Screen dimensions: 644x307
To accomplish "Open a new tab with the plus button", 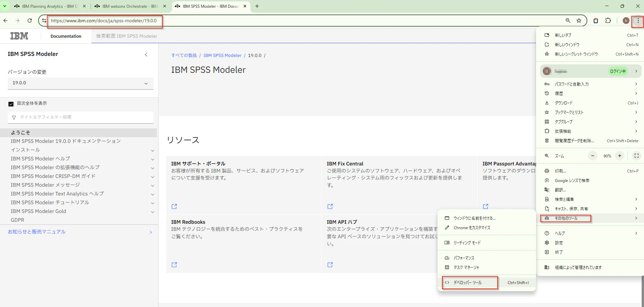I will (x=257, y=6).
